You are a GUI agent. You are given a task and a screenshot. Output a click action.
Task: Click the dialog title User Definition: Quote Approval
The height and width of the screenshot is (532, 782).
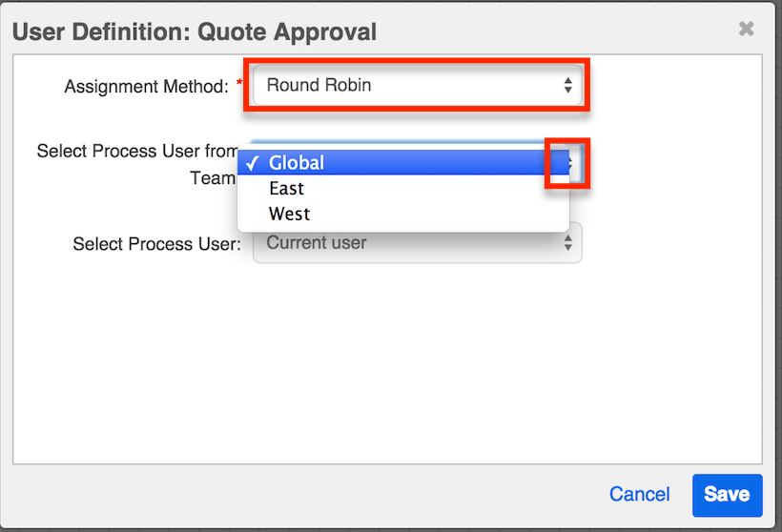coord(194,31)
